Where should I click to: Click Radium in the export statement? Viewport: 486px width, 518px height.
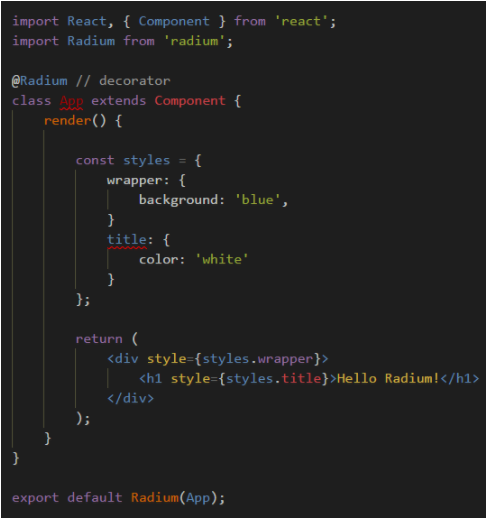pyautogui.click(x=155, y=498)
